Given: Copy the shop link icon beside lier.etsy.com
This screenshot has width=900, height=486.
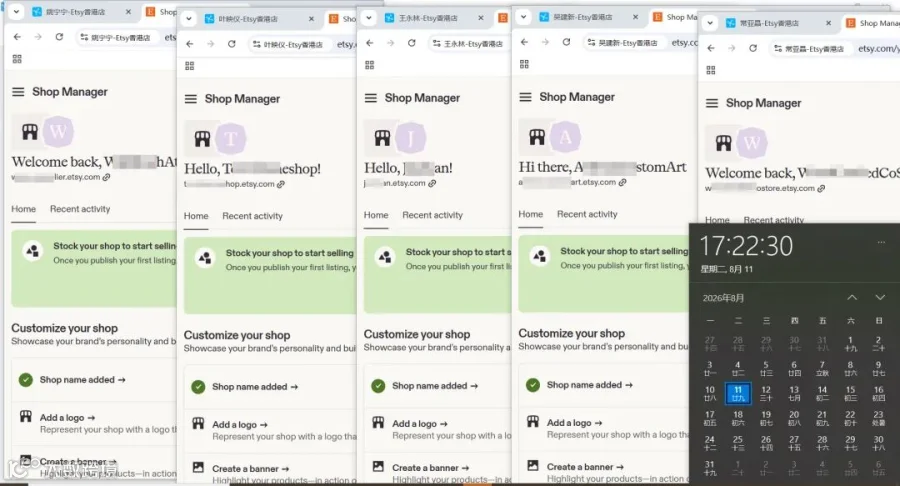Looking at the screenshot, I should [106, 177].
